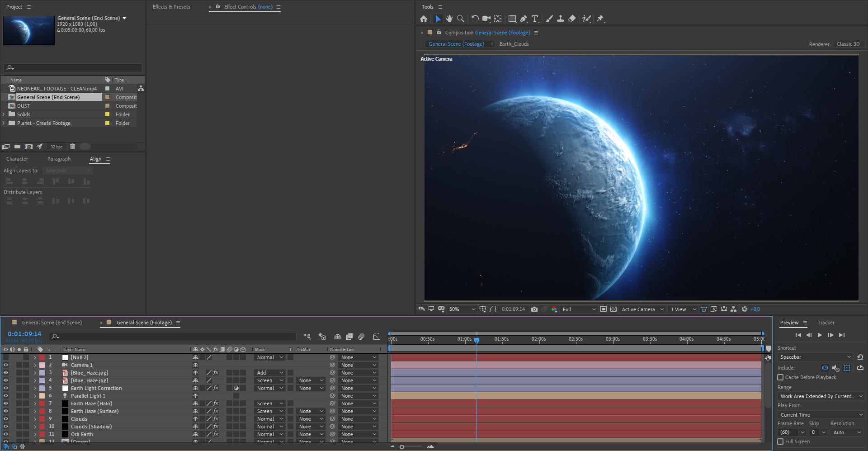Select the Clone Stamp tool
The image size is (868, 451).
(x=561, y=19)
